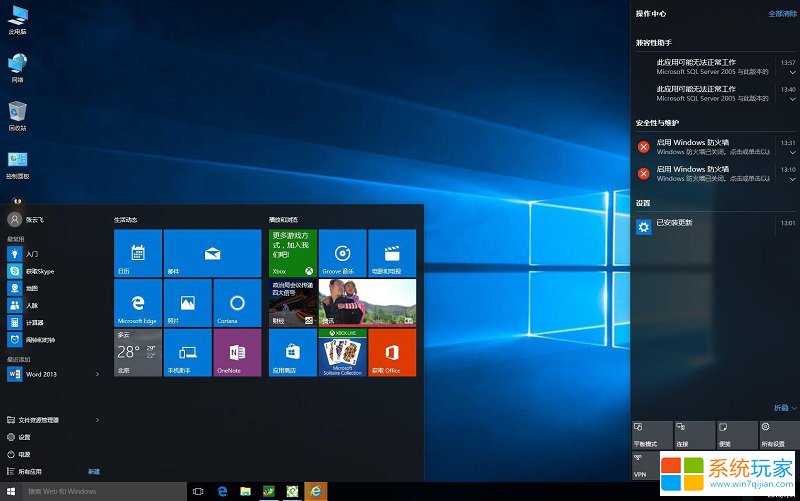Viewport: 800px width, 501px height.
Task: Open the 13:31 启用 Windows 防火墙 notification
Action: point(715,146)
